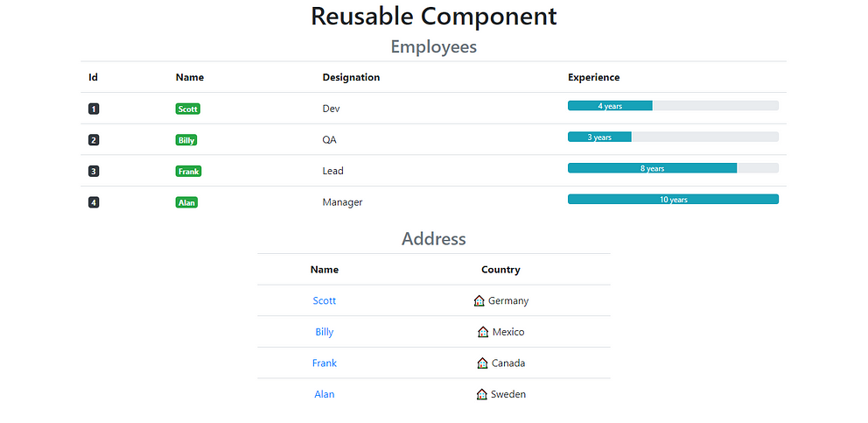Click the Country column header
The image size is (868, 423).
point(500,270)
